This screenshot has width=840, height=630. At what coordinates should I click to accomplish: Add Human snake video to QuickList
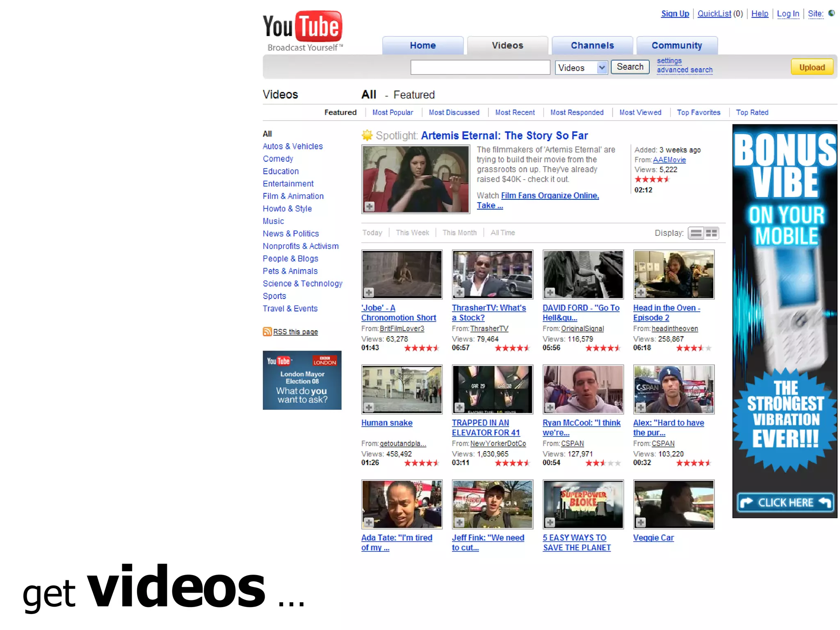369,407
